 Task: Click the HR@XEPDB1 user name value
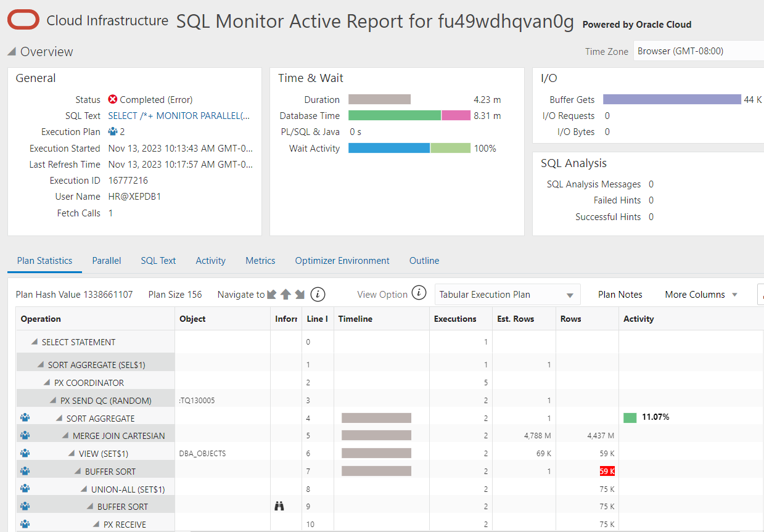(135, 196)
